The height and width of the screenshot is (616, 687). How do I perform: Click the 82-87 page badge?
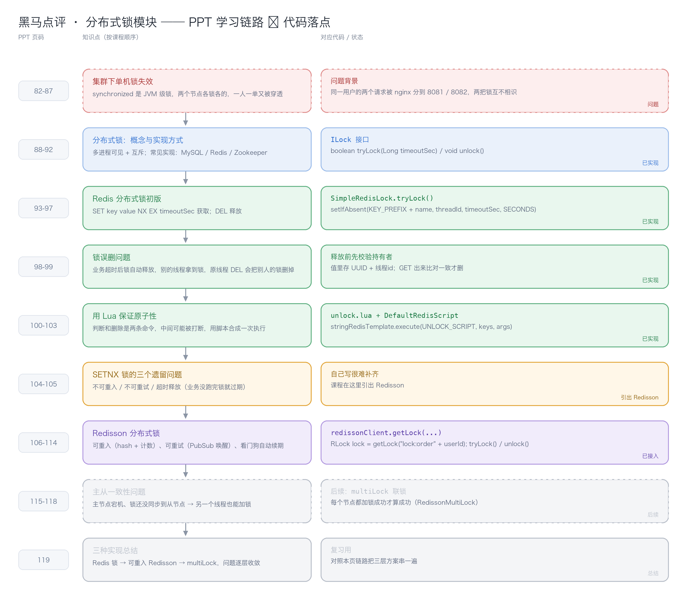click(x=44, y=91)
